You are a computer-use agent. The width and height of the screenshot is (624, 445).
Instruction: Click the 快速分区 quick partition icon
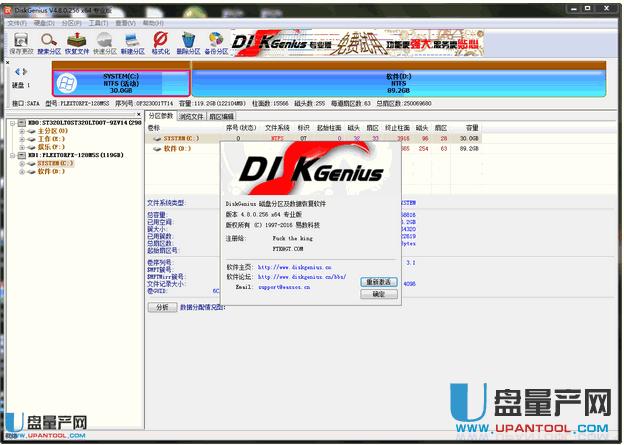(104, 42)
